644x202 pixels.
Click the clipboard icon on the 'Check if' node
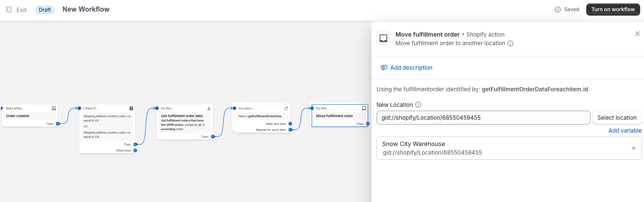coord(131,108)
